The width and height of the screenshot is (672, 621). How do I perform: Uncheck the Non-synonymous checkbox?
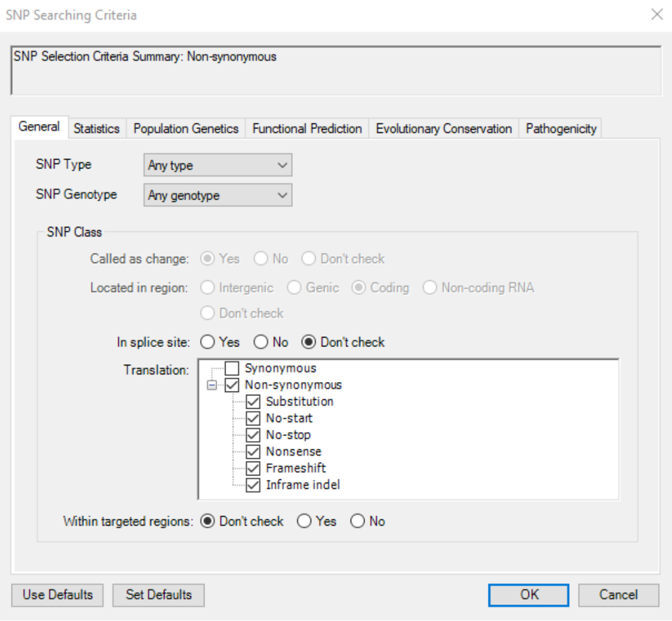point(232,385)
